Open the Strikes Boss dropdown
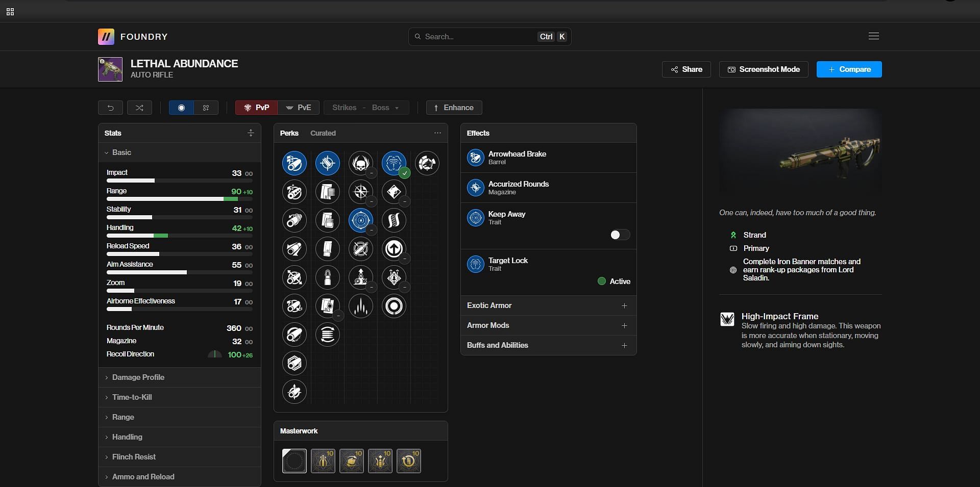Screen dimensions: 980x487 [366, 108]
